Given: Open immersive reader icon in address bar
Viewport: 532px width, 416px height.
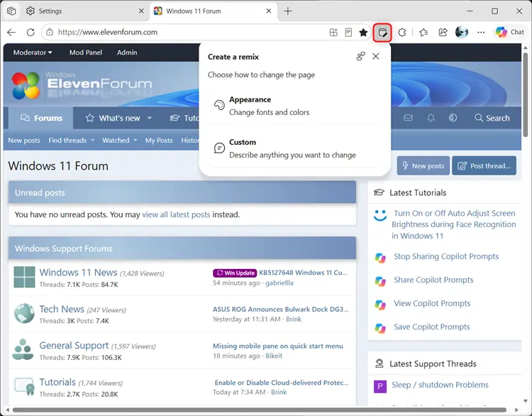Looking at the screenshot, I should 348,32.
